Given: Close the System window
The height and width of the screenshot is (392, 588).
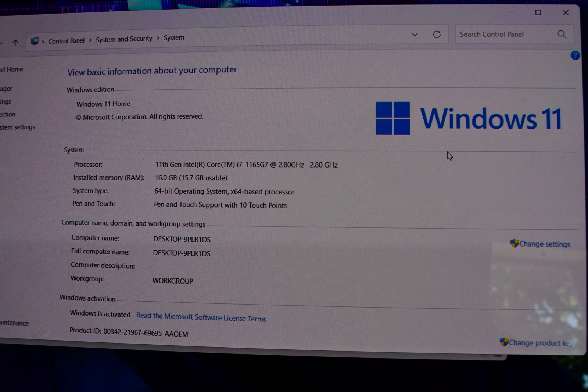Looking at the screenshot, I should pyautogui.click(x=566, y=12).
